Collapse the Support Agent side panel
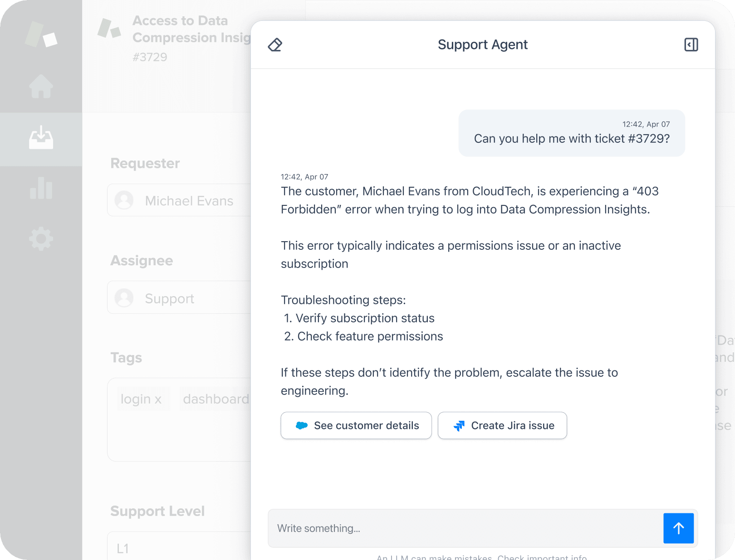Viewport: 735px width, 560px height. point(691,44)
